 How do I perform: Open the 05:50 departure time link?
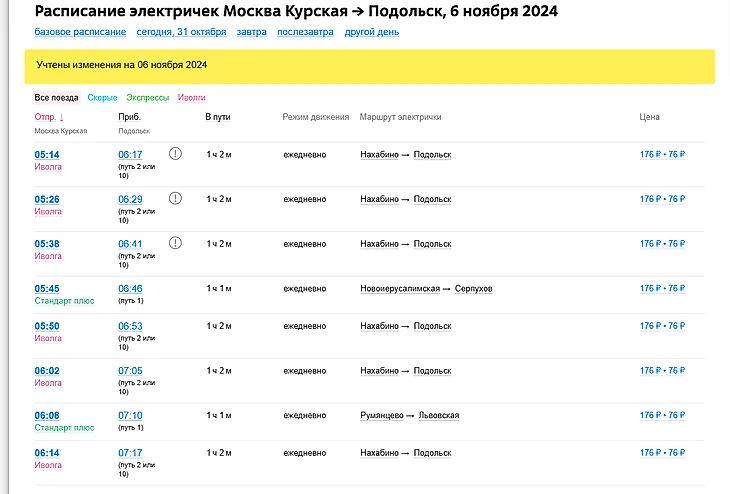coord(47,326)
